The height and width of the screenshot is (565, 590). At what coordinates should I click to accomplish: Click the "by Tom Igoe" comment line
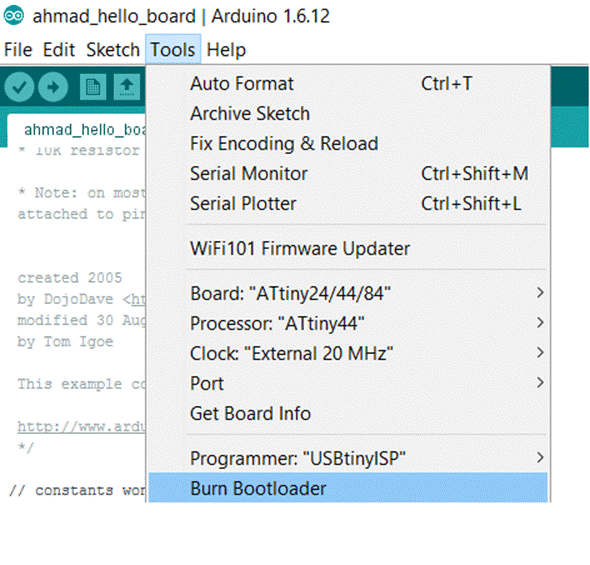[x=65, y=342]
